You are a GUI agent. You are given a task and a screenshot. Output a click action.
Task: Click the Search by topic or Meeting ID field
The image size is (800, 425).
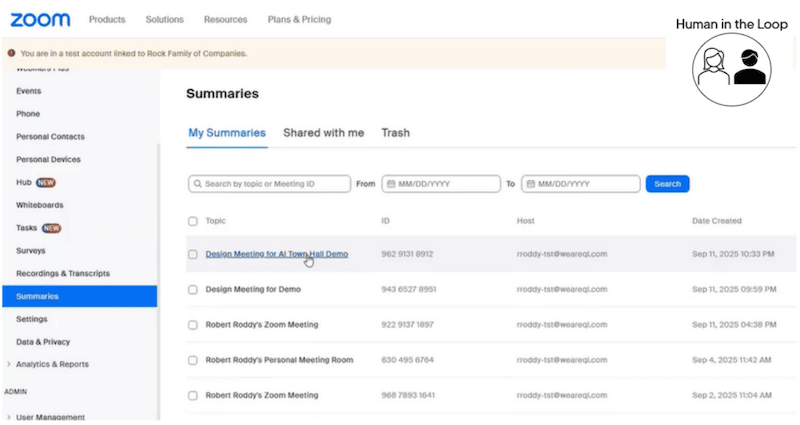(x=269, y=184)
